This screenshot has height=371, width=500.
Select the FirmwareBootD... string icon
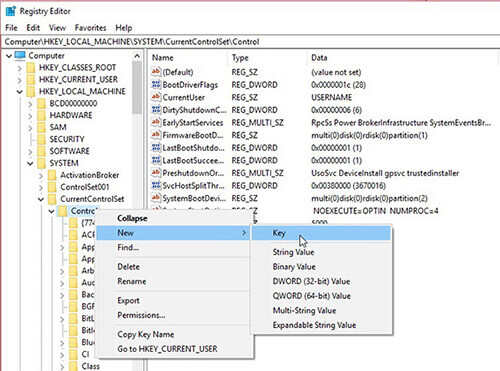[156, 135]
